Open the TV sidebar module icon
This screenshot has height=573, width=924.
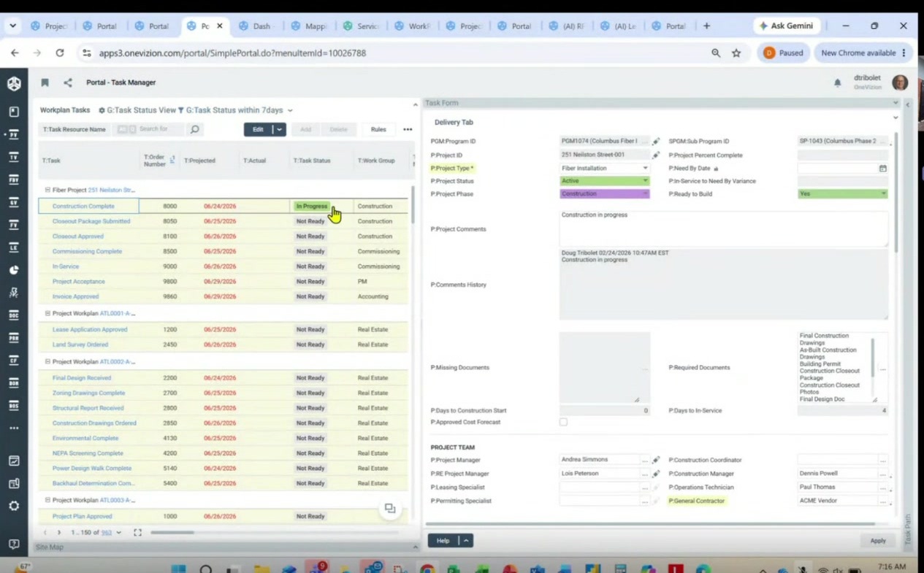tap(14, 157)
